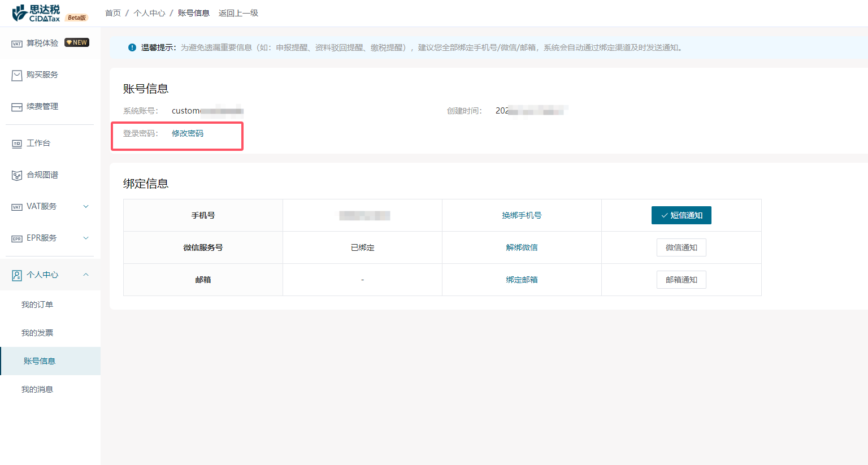This screenshot has height=465, width=868.
Task: Click 返回上一级 in the breadcrumb bar
Action: click(x=238, y=13)
